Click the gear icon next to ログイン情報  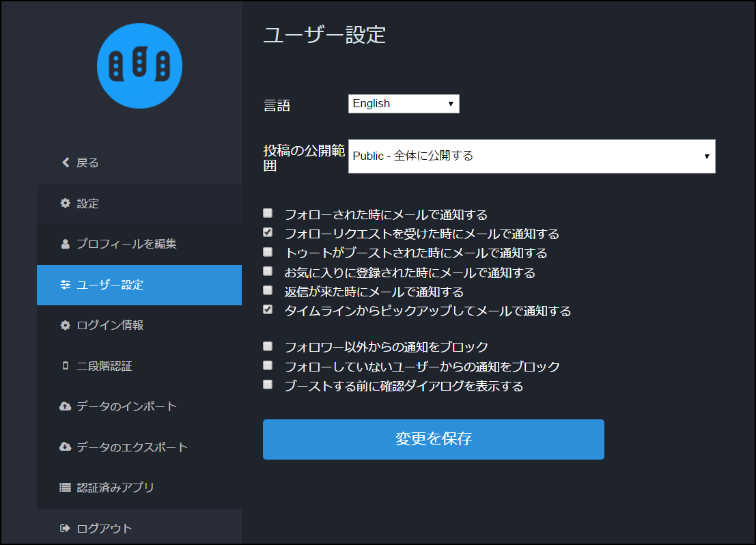[66, 325]
